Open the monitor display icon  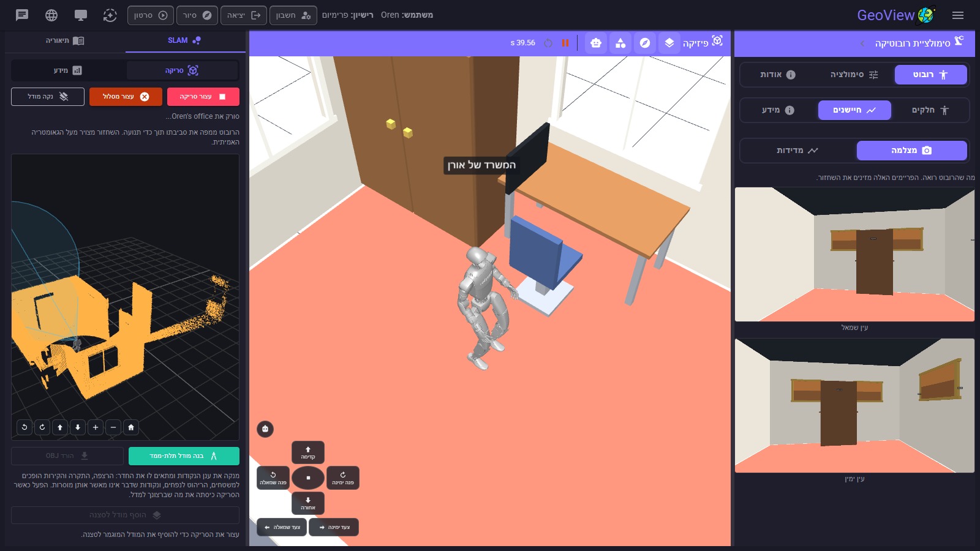[x=80, y=15]
